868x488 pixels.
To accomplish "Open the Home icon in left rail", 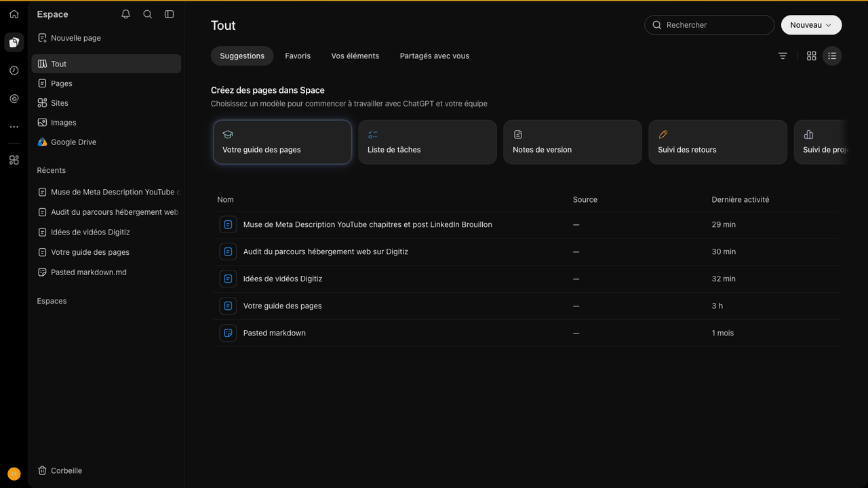I will coord(14,14).
